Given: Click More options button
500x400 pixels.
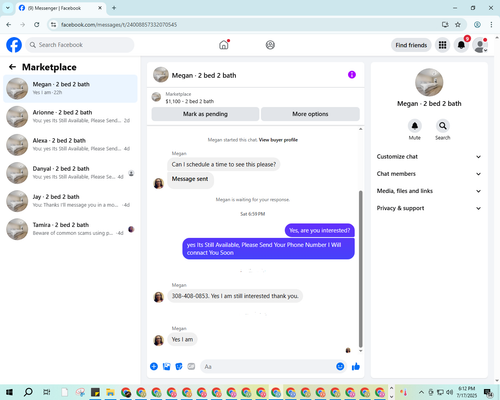Looking at the screenshot, I should [310, 114].
